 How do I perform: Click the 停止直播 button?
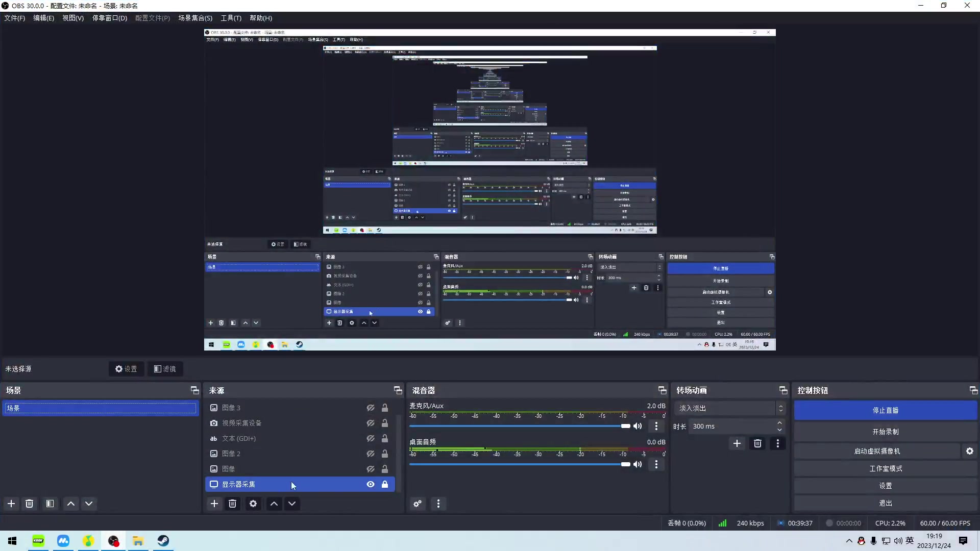coord(885,410)
